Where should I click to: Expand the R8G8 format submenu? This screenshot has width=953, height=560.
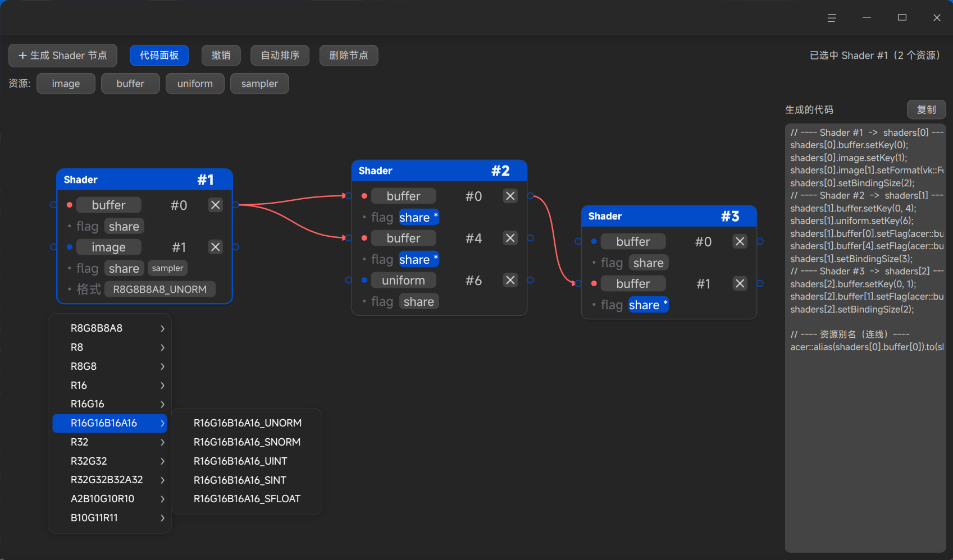click(x=110, y=366)
